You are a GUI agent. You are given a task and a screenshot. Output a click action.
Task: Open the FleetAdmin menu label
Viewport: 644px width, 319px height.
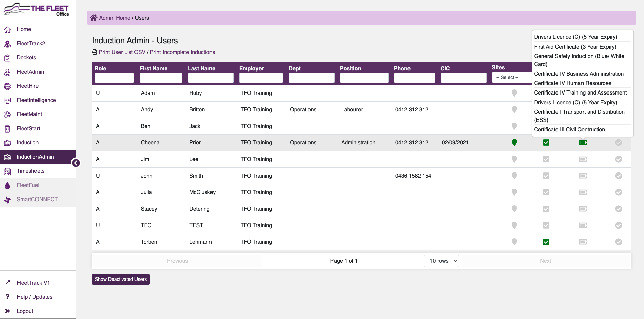tap(30, 72)
